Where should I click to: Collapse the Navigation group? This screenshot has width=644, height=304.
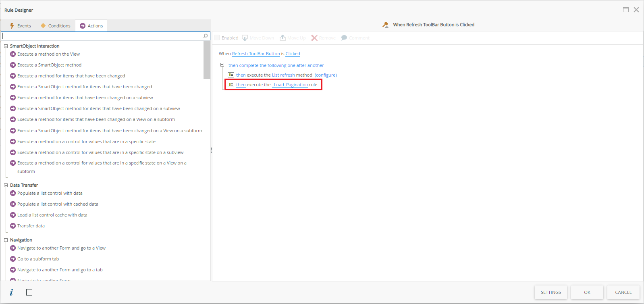tap(6, 240)
